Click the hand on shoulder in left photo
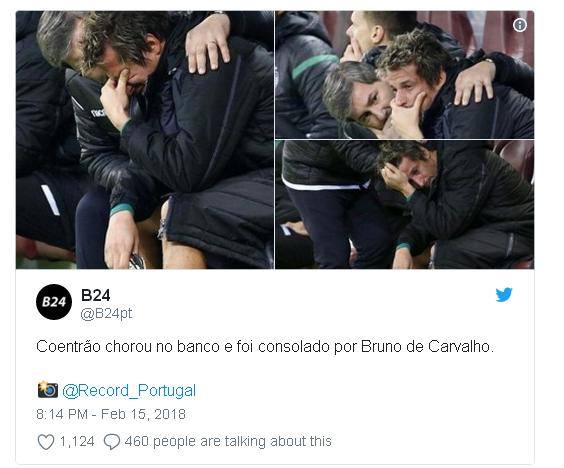This screenshot has height=468, width=564. [208, 43]
